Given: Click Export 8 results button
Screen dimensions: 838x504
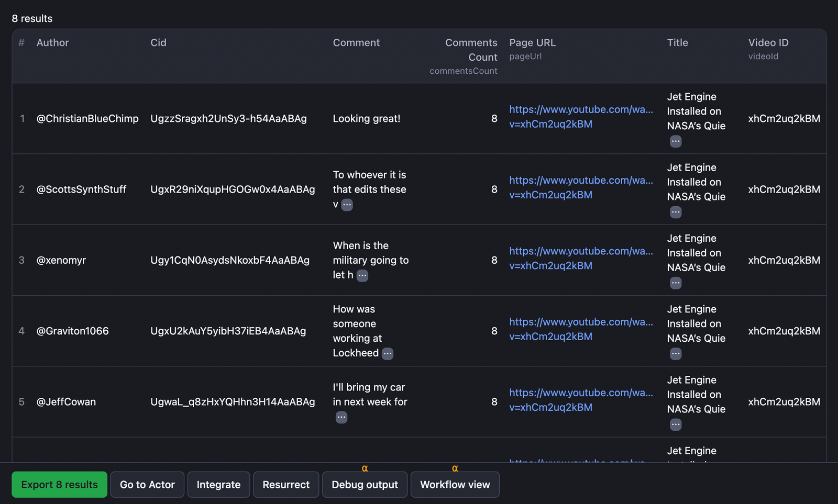Looking at the screenshot, I should tap(59, 485).
